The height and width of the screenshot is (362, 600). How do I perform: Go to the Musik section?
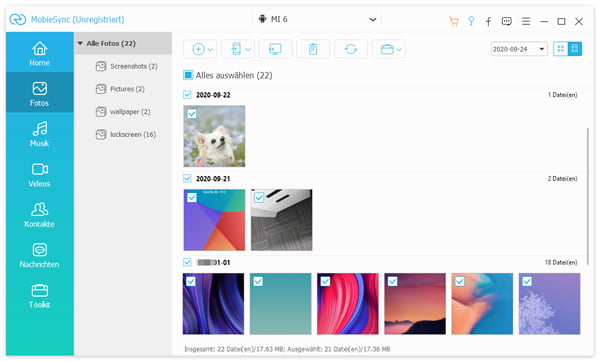[40, 133]
